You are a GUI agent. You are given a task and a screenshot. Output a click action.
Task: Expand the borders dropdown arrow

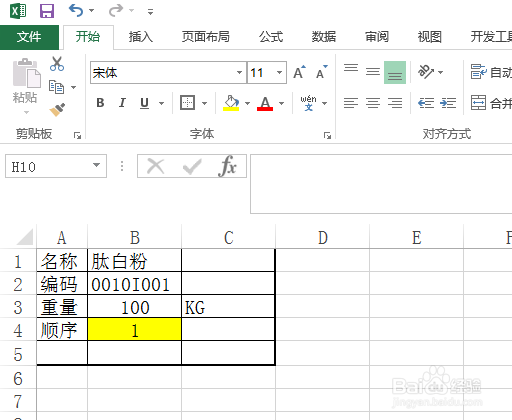[x=204, y=103]
